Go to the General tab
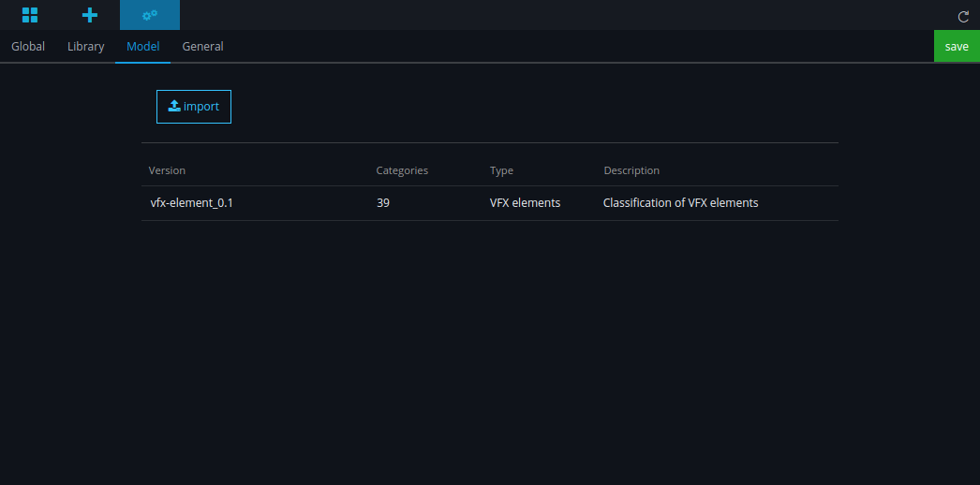 point(202,47)
